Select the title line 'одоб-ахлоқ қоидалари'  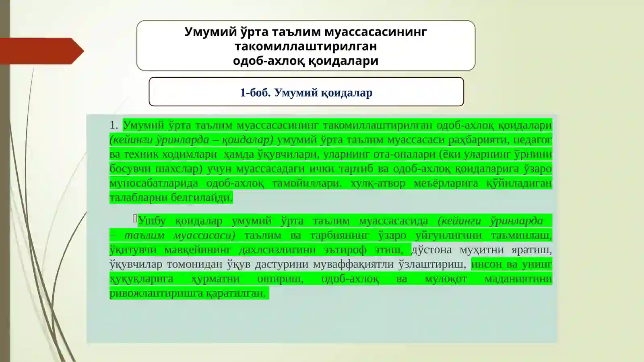click(x=306, y=61)
